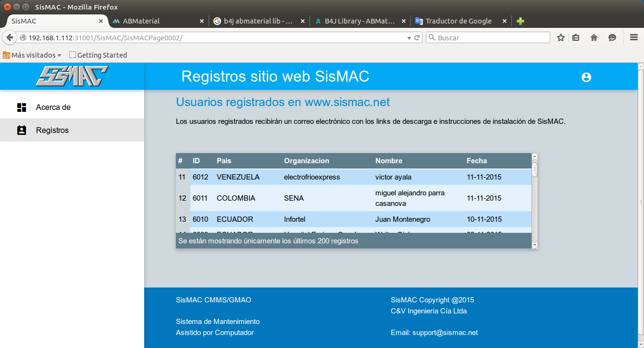This screenshot has width=644, height=348.
Task: Open the Firefox Hello chat icon
Action: point(612,37)
